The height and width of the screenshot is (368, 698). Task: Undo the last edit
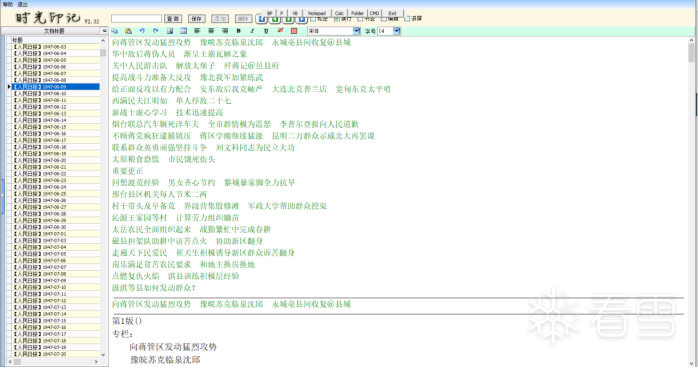142,31
